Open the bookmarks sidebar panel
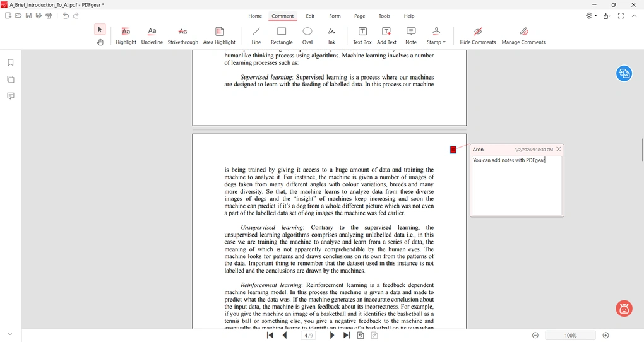The width and height of the screenshot is (644, 342). [11, 62]
